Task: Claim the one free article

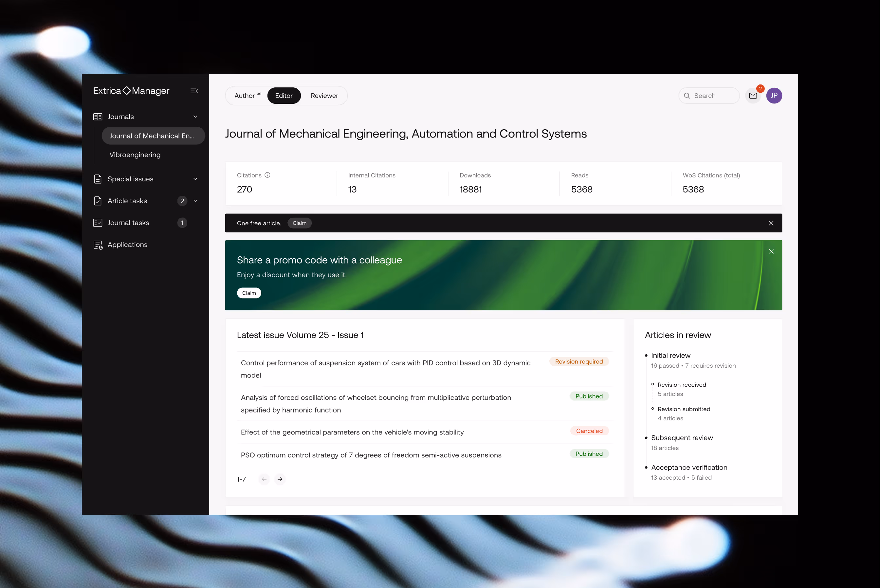Action: coord(299,223)
